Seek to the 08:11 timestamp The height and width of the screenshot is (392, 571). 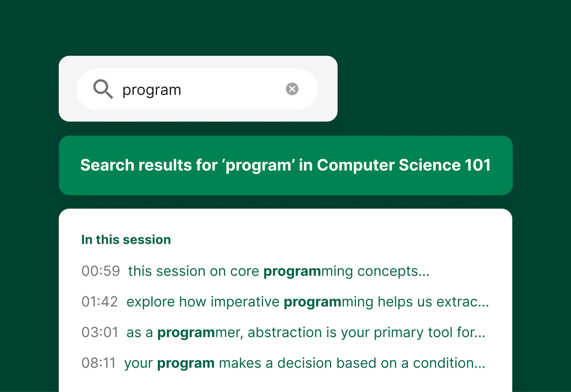tap(99, 363)
